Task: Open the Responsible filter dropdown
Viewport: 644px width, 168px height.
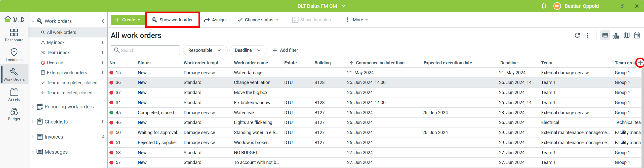Action: [x=205, y=50]
